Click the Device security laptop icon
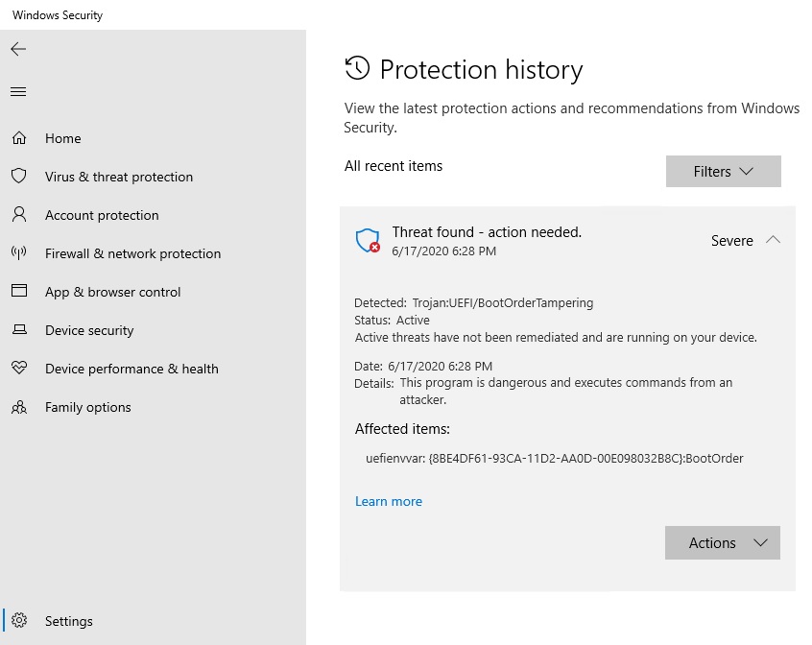This screenshot has width=812, height=645. tap(19, 330)
